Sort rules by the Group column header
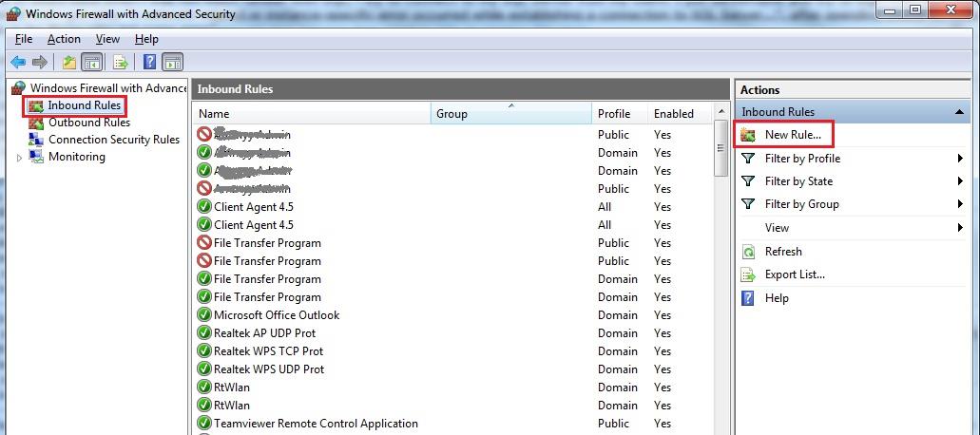 [x=511, y=114]
